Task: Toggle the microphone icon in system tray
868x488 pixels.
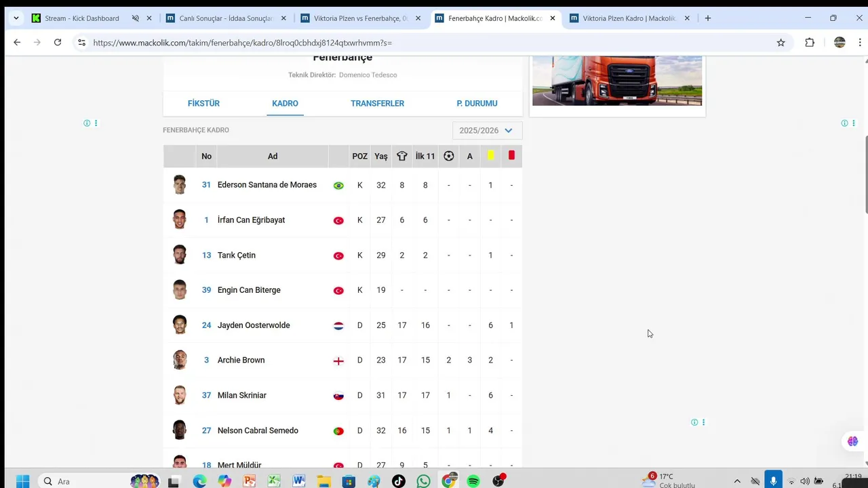Action: coord(773,480)
